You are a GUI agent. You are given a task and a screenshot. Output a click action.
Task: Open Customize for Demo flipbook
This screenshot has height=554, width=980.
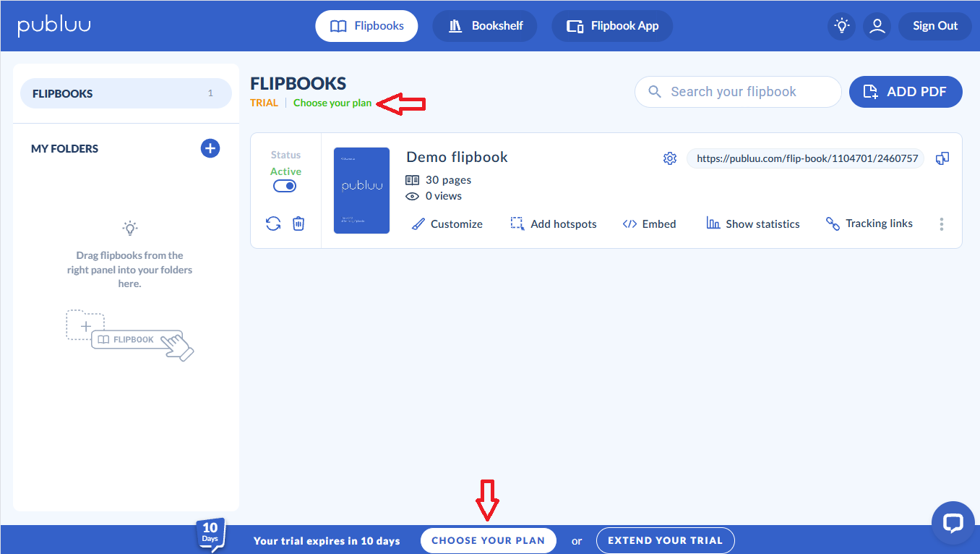[447, 224]
